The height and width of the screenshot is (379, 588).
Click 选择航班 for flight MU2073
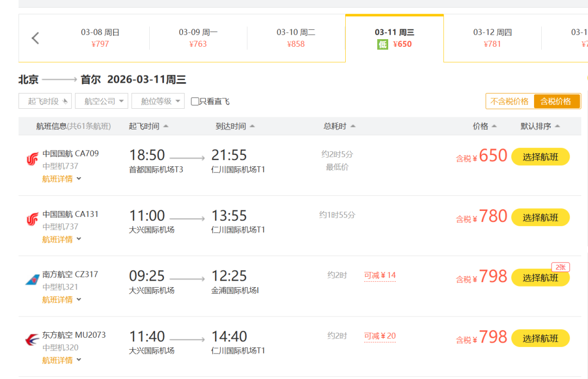540,338
